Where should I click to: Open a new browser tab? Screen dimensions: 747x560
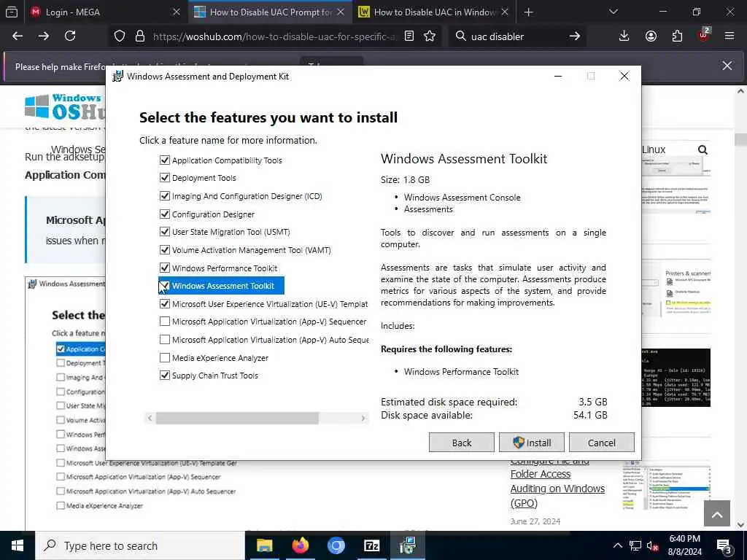click(x=528, y=12)
